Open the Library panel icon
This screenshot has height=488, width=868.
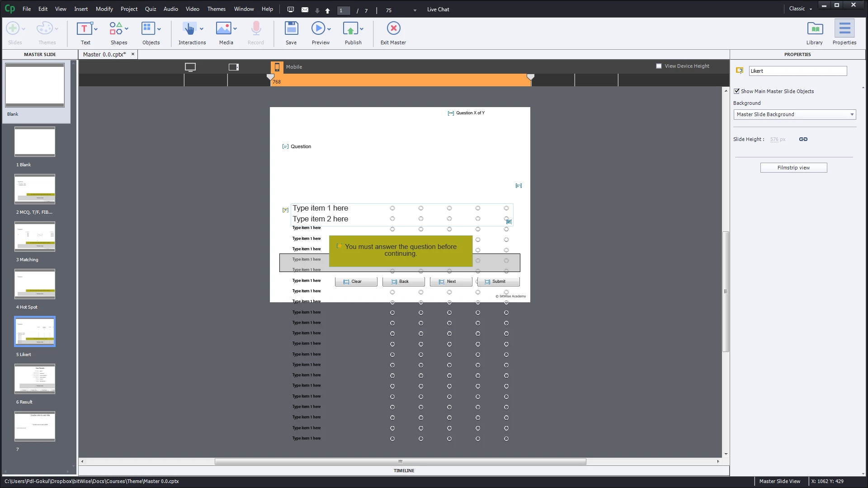(x=815, y=29)
